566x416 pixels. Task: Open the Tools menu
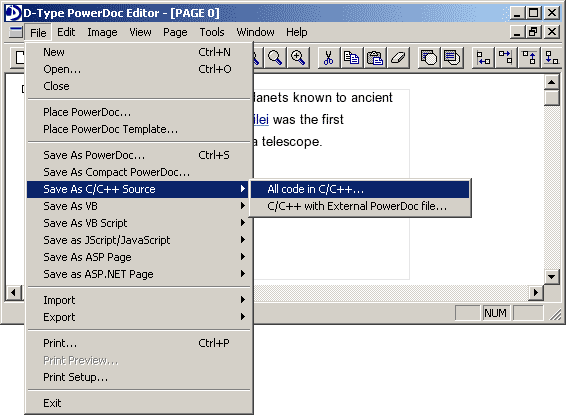212,32
